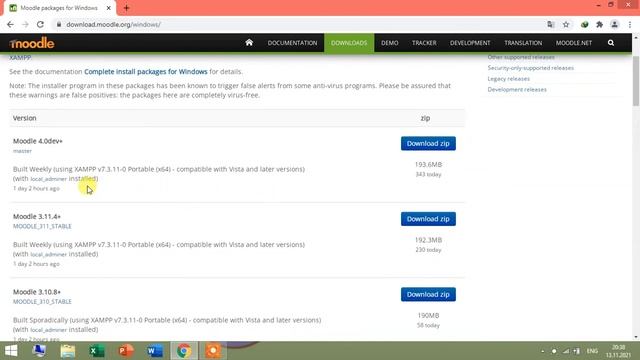Screen dimensions: 640x360
Task: Open local_adminer link under Moodle 3.11.4+
Action: [x=49, y=254]
